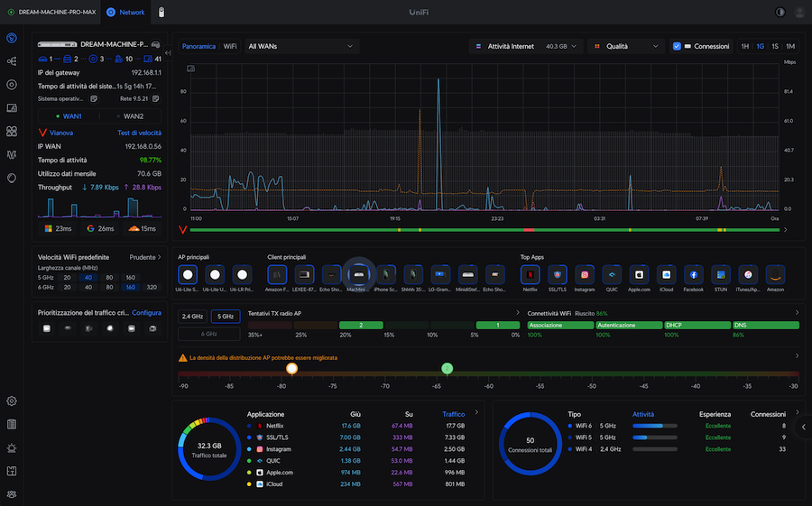Choose 80 MHz width for 5 GHz
The height and width of the screenshot is (506, 812).
[x=109, y=278]
